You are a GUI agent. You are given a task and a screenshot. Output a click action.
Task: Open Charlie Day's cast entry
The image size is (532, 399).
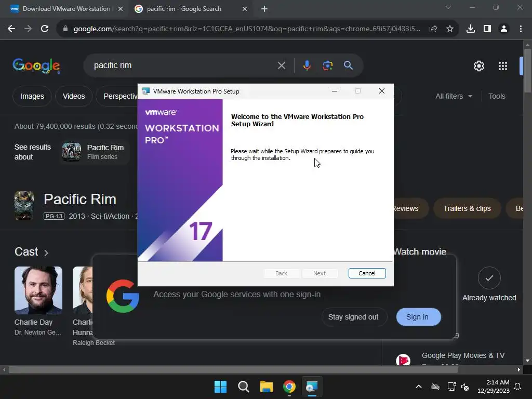coord(38,301)
